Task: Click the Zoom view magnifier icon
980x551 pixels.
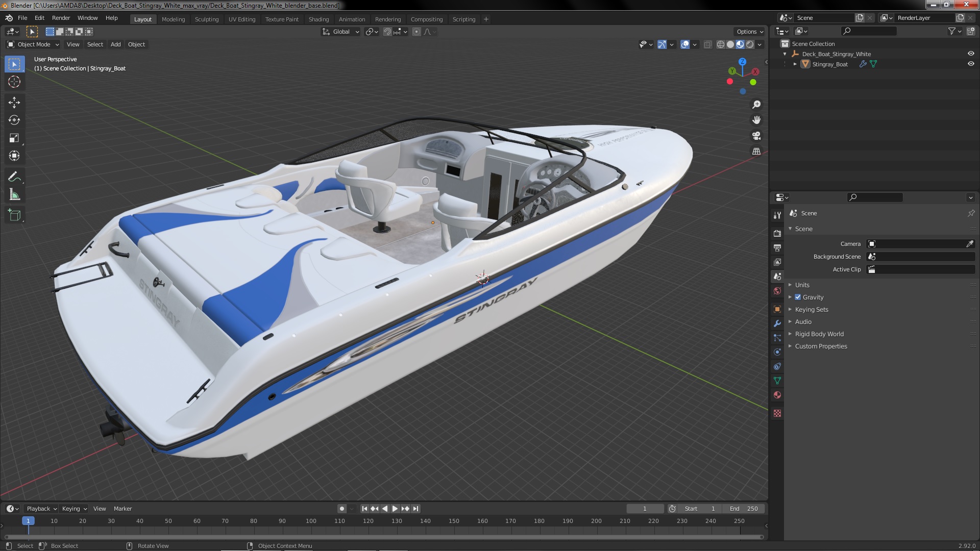Action: pos(756,105)
